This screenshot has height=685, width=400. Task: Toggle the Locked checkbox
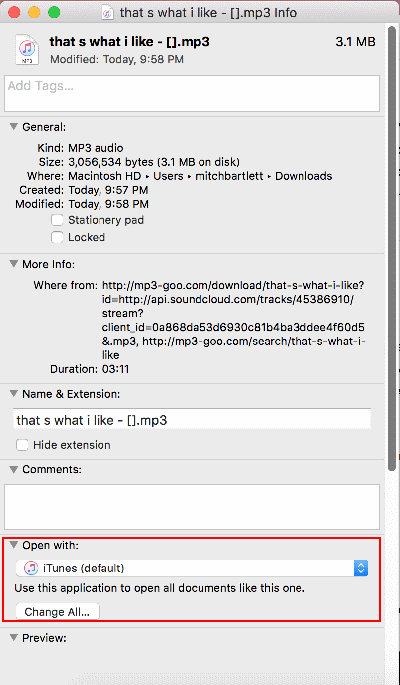[57, 237]
